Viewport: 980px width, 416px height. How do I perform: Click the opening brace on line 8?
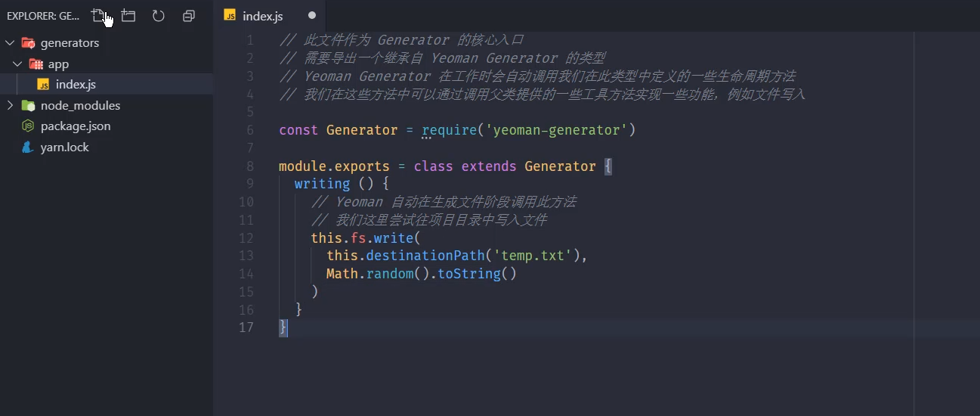(x=608, y=166)
